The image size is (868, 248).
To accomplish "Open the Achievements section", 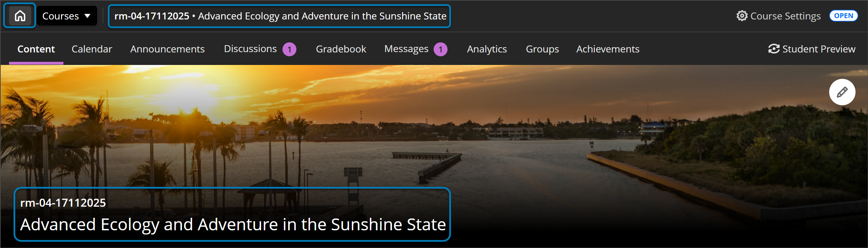I will 607,49.
